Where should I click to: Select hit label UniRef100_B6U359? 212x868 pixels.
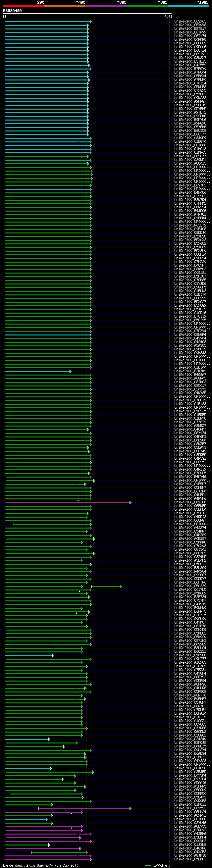tap(190, 131)
